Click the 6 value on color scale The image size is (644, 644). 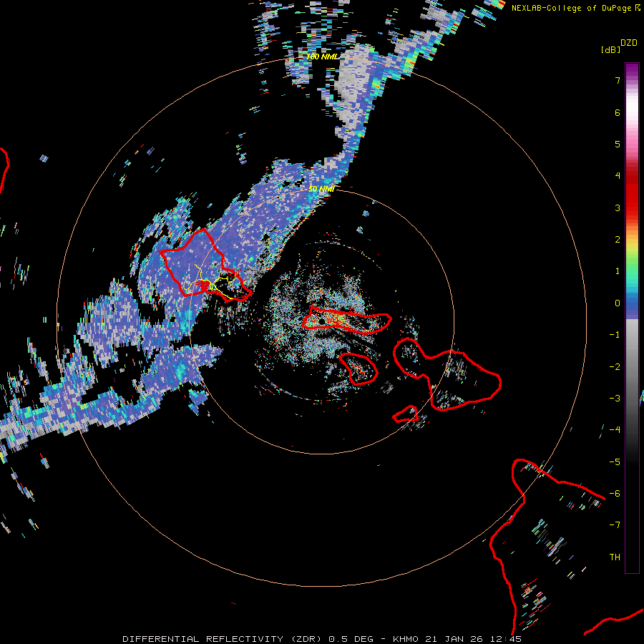pyautogui.click(x=618, y=112)
